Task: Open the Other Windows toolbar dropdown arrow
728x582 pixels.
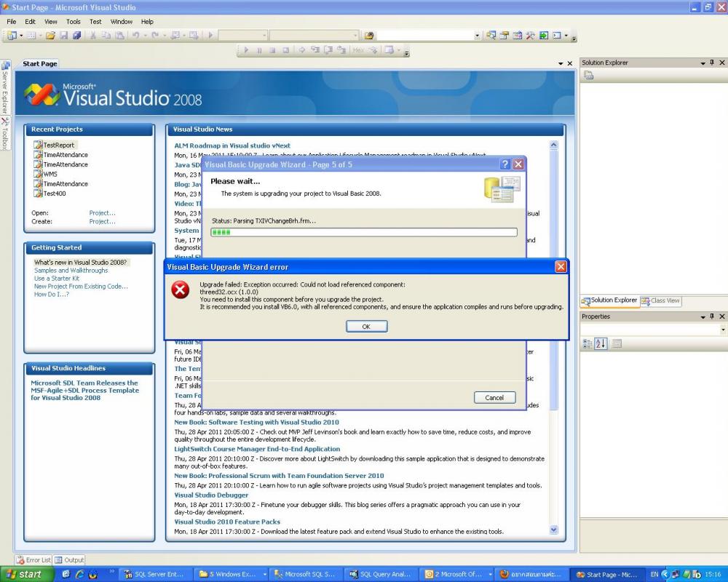Action: pos(566,36)
